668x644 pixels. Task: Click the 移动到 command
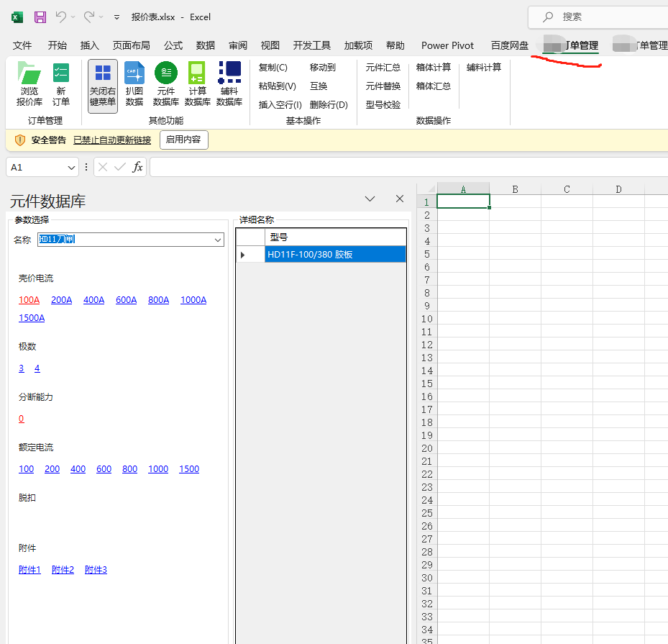pyautogui.click(x=323, y=68)
